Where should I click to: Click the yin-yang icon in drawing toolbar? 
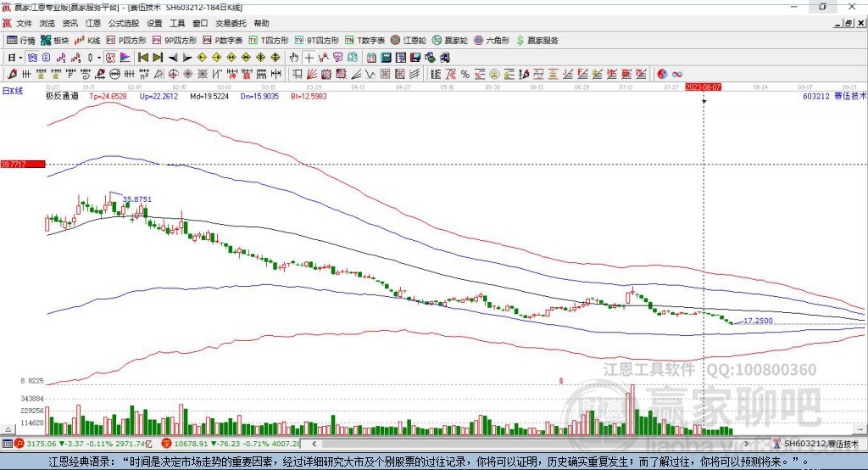(x=662, y=74)
